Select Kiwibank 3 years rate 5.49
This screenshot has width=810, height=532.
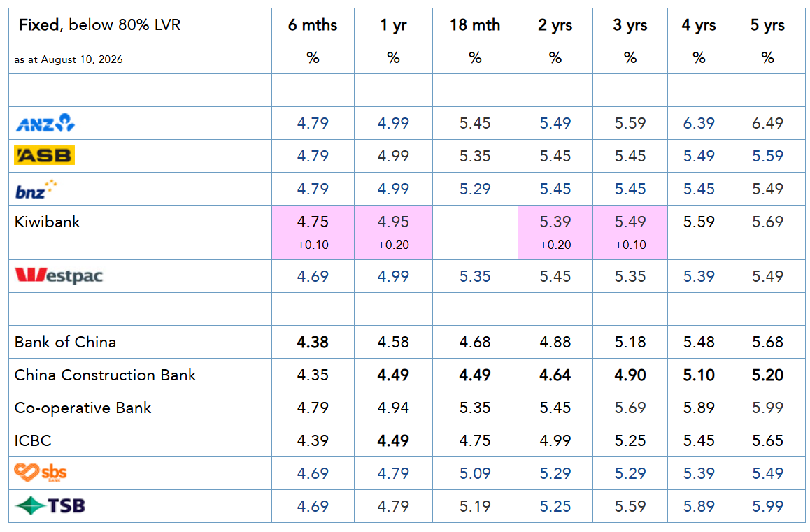pos(630,222)
